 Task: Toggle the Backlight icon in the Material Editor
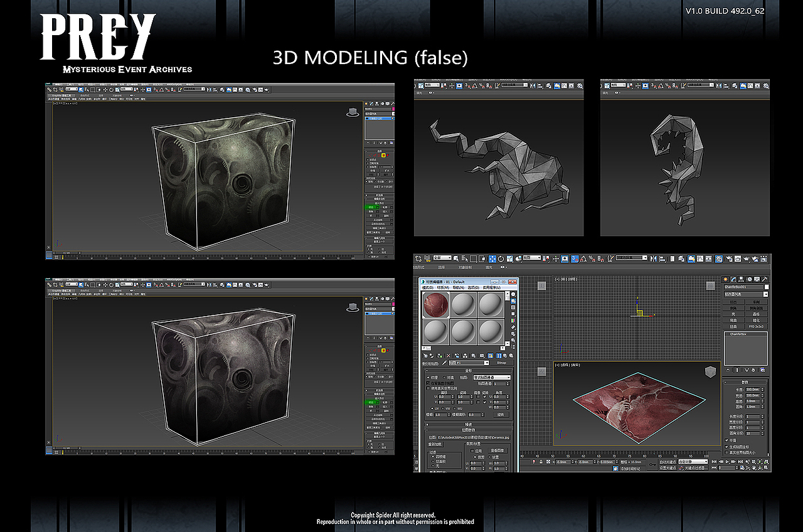pos(514,302)
